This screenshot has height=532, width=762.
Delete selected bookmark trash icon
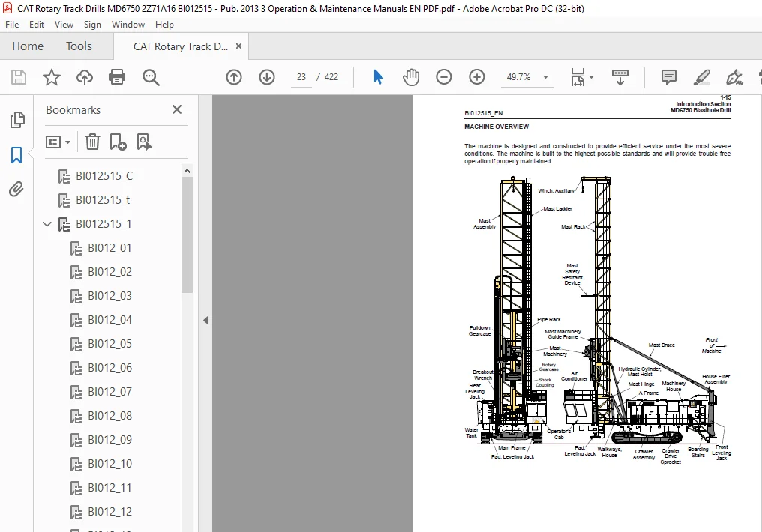pos(92,142)
